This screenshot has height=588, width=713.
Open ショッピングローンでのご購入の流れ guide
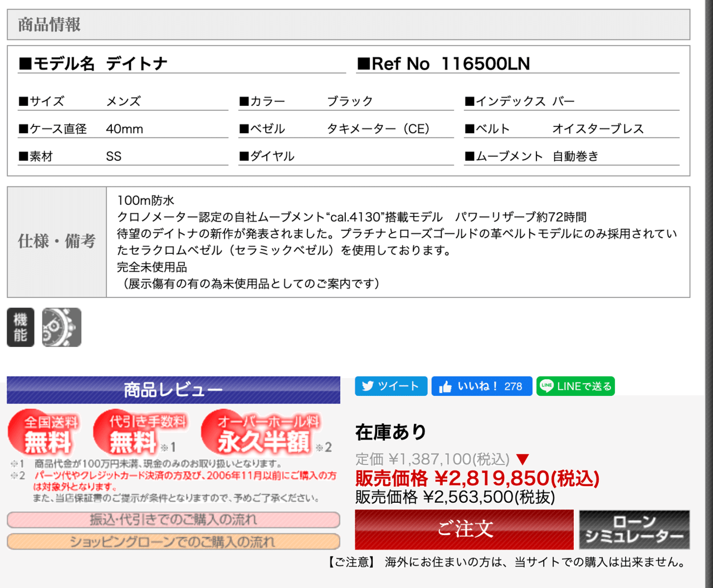[x=173, y=542]
